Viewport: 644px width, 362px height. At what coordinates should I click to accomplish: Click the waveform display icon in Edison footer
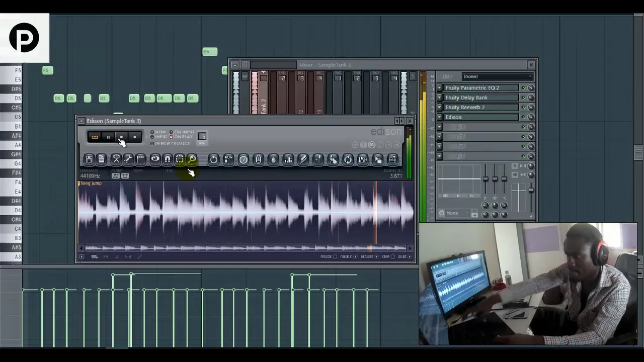click(94, 257)
